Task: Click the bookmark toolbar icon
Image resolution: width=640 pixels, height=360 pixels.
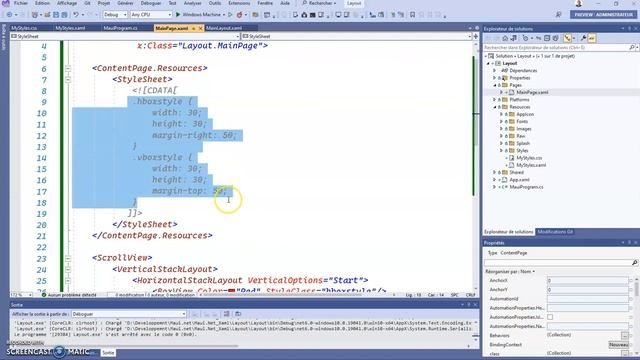Action: pos(413,15)
